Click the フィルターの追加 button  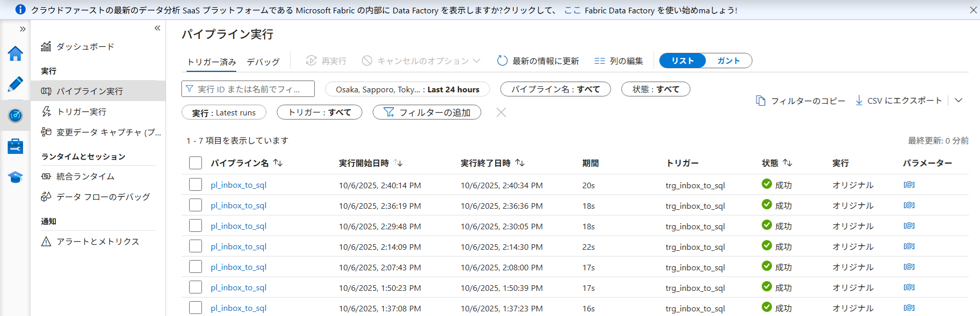426,112
